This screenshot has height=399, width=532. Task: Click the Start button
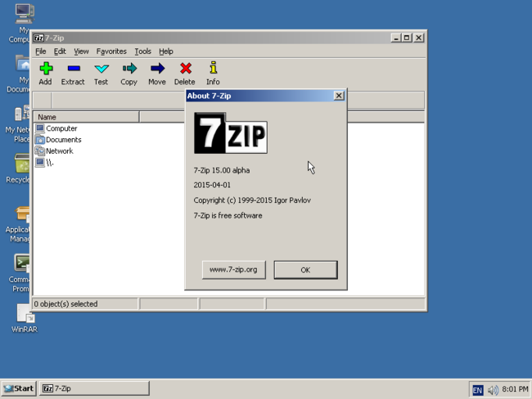coord(19,388)
